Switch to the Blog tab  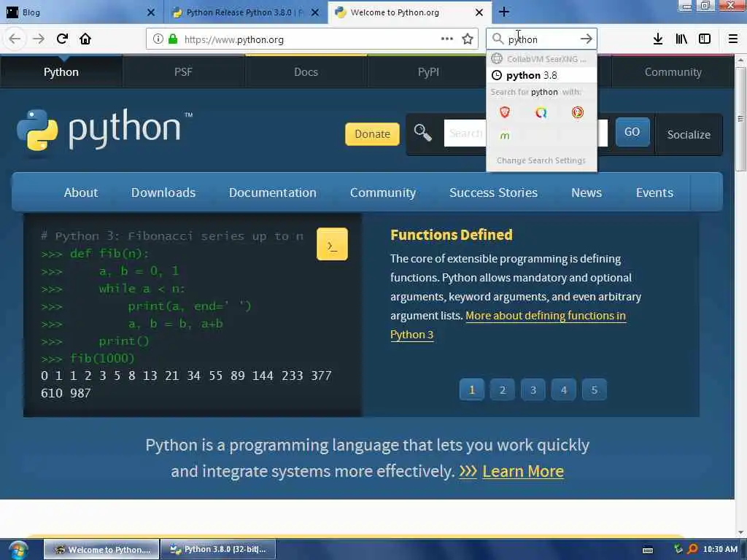(x=81, y=12)
